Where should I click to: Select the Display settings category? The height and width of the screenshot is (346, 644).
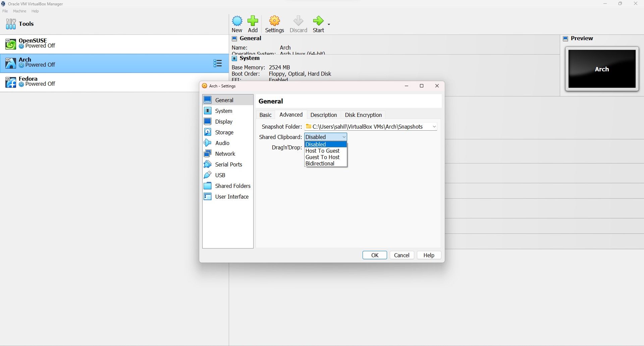point(224,122)
